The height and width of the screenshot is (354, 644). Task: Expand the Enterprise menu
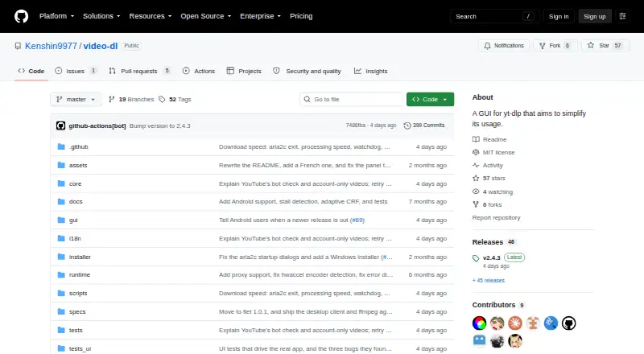click(260, 16)
